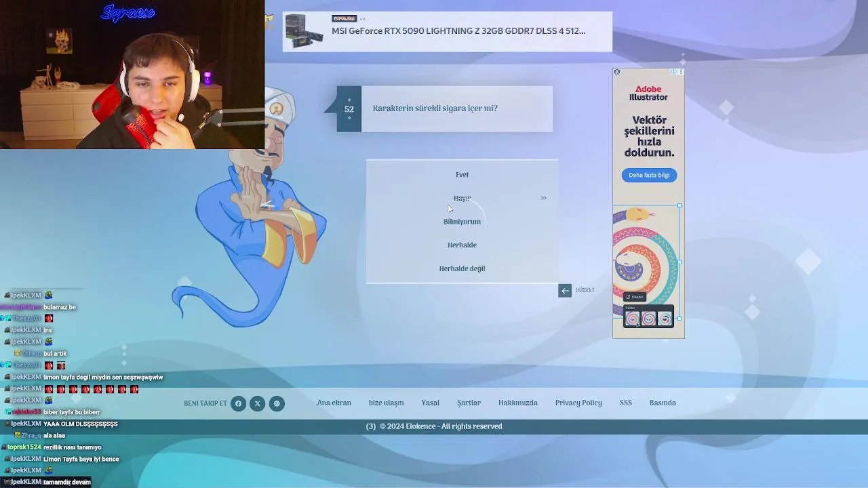The width and height of the screenshot is (868, 488).
Task: Click the top-left badge icon on Adobe ad
Action: click(x=616, y=72)
